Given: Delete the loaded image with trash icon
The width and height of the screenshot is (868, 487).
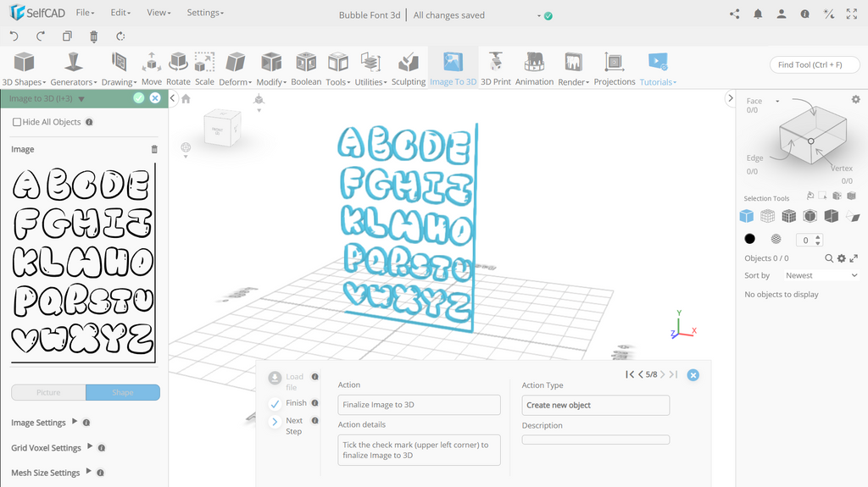Looking at the screenshot, I should point(154,149).
